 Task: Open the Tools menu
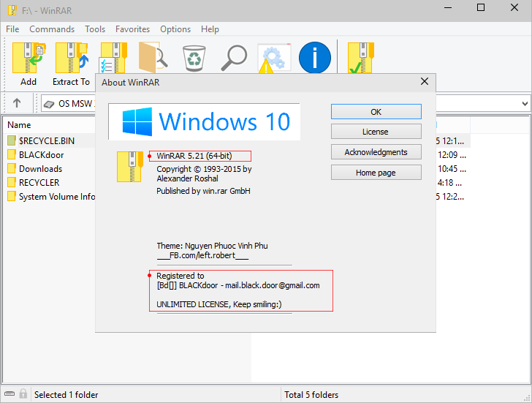(x=95, y=29)
